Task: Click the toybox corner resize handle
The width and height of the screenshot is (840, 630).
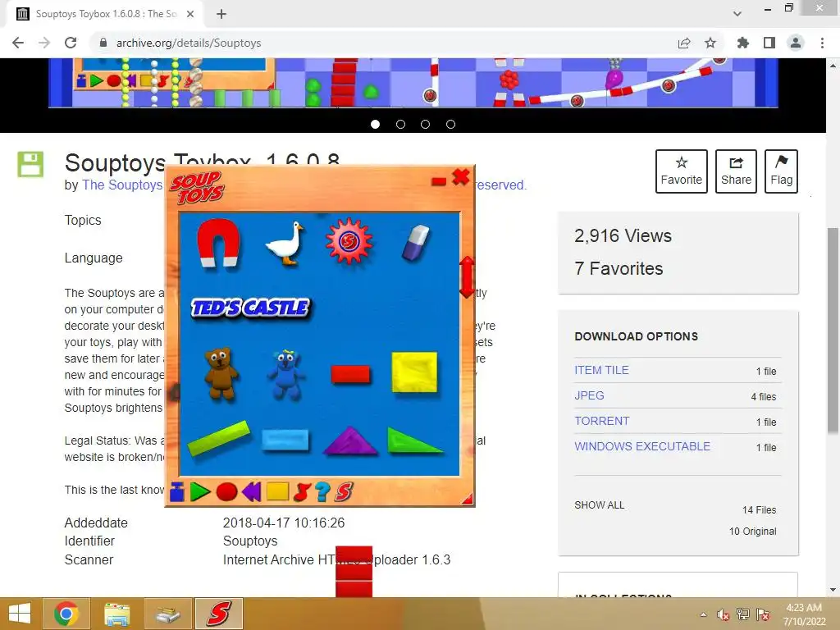Action: click(x=467, y=500)
